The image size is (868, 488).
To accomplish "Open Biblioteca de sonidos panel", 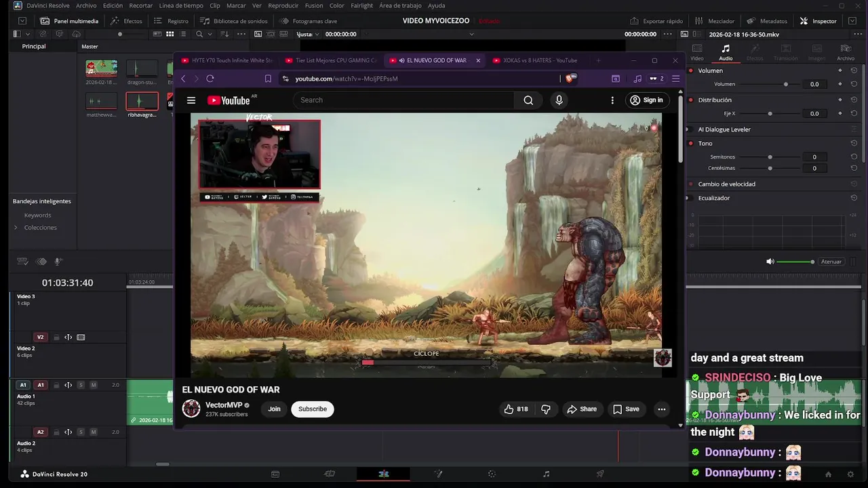I will click(233, 21).
